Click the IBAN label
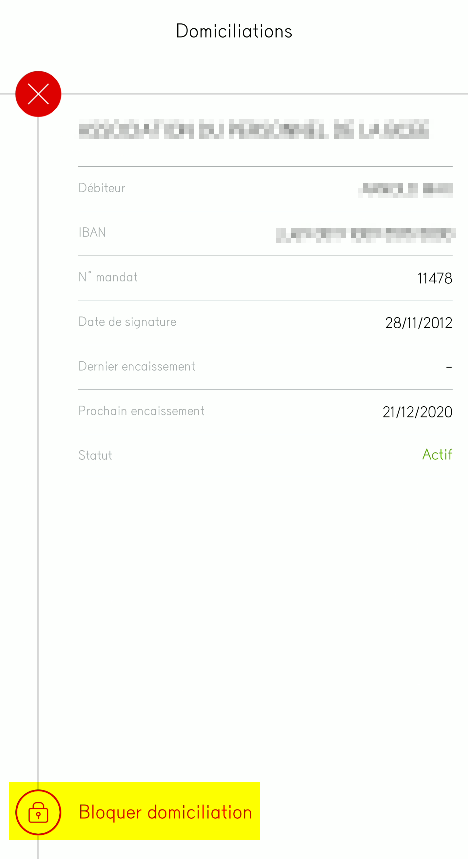The width and height of the screenshot is (468, 859). tap(92, 233)
